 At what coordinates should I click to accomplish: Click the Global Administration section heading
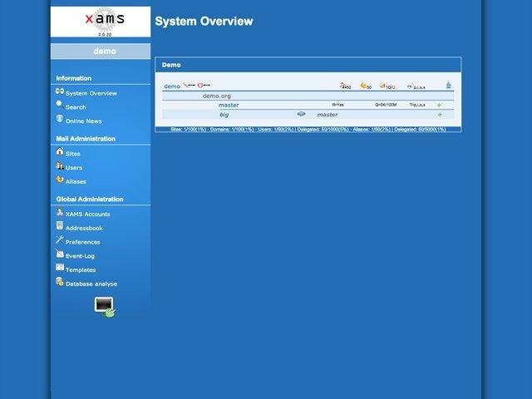pyautogui.click(x=90, y=199)
